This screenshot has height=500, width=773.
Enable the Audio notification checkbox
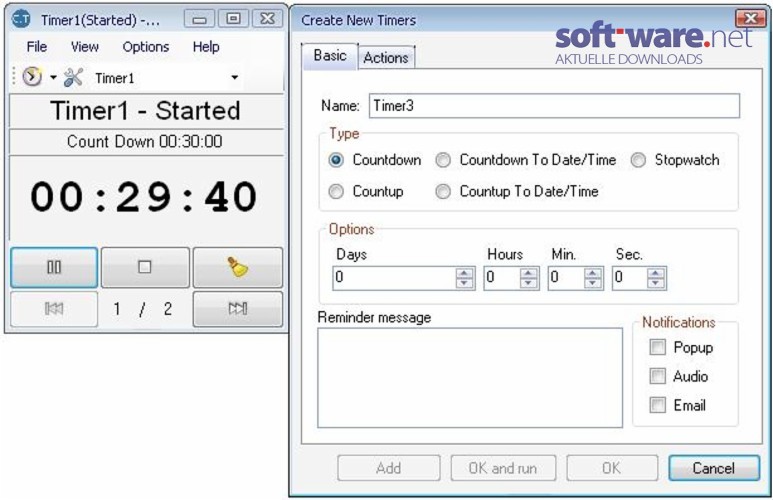point(658,376)
